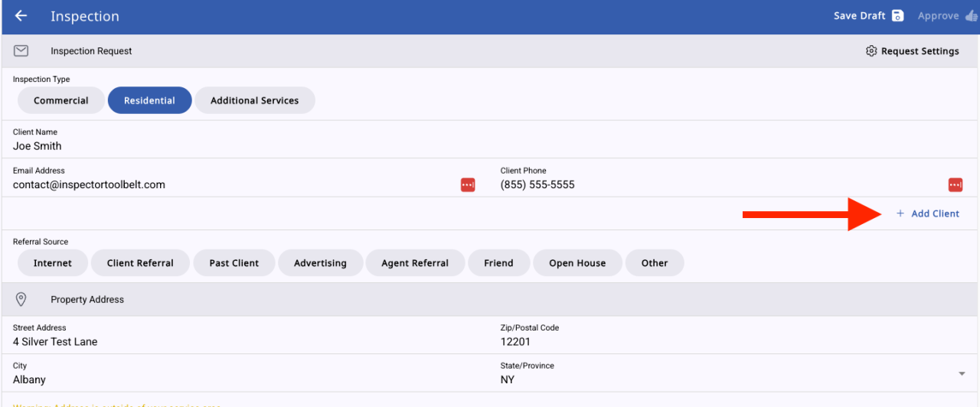
Task: Click the Request Settings label
Action: point(920,51)
